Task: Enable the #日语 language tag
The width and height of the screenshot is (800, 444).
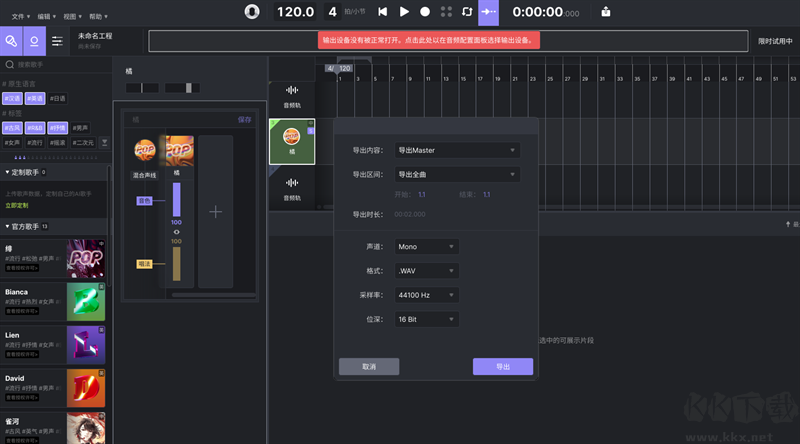Action: click(x=58, y=98)
